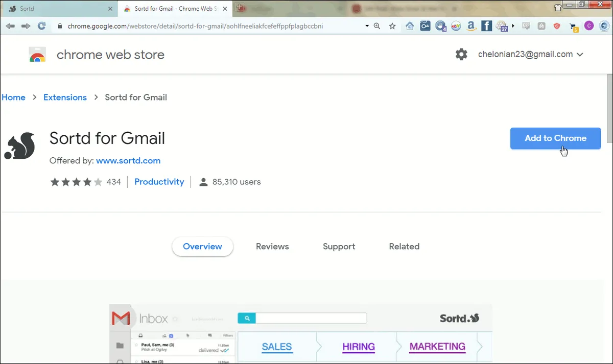Click the MARKETING list heading in the preview
Screen dimensions: 613x364
[x=437, y=347]
